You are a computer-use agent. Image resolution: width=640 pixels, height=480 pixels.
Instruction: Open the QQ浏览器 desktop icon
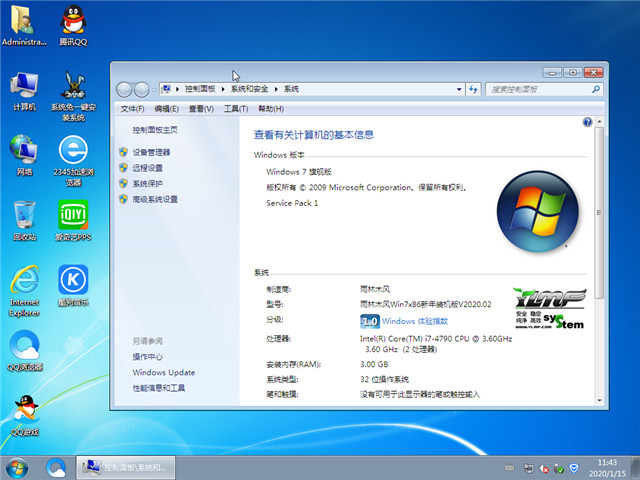(x=24, y=350)
